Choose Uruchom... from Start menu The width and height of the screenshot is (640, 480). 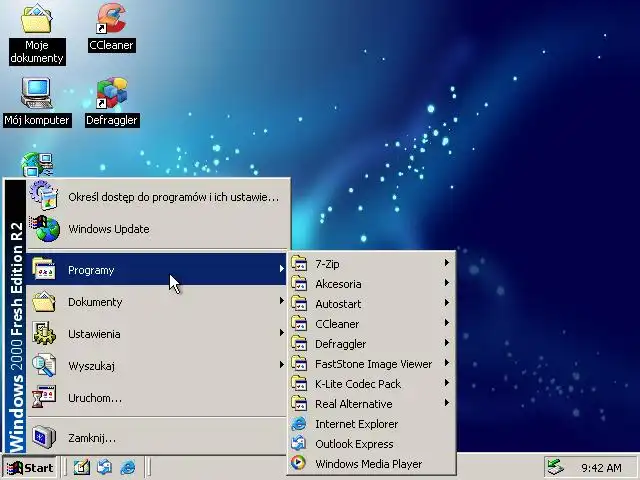click(x=158, y=398)
